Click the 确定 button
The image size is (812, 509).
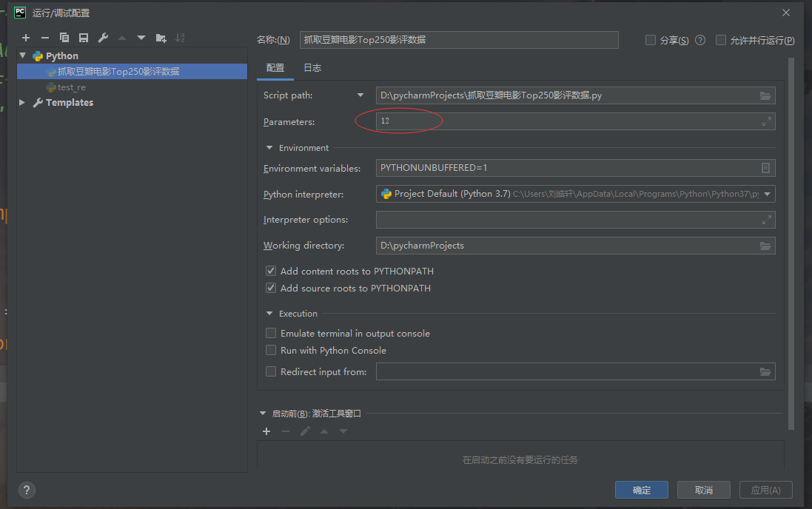641,490
